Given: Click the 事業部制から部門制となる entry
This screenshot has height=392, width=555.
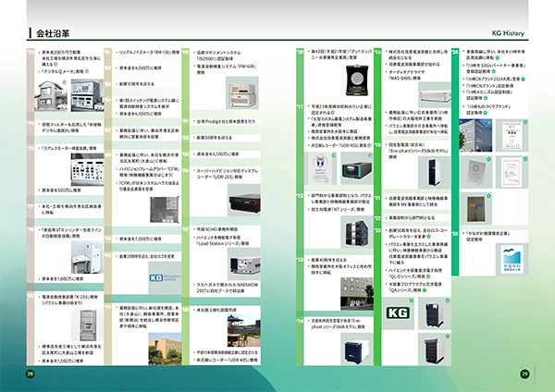Looking at the screenshot, I should click(x=412, y=218).
